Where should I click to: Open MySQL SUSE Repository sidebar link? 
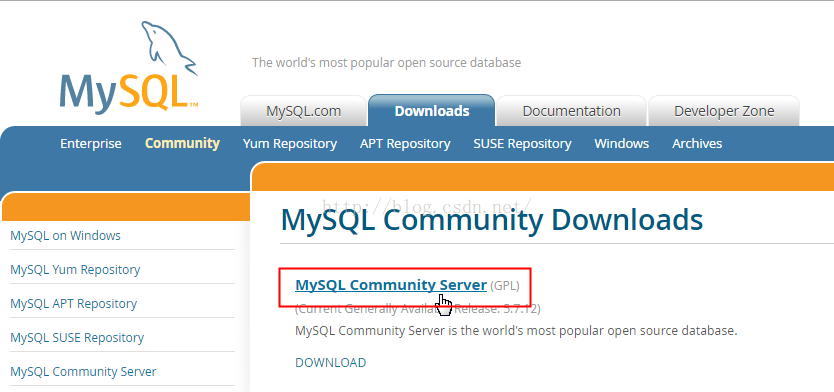coord(77,338)
